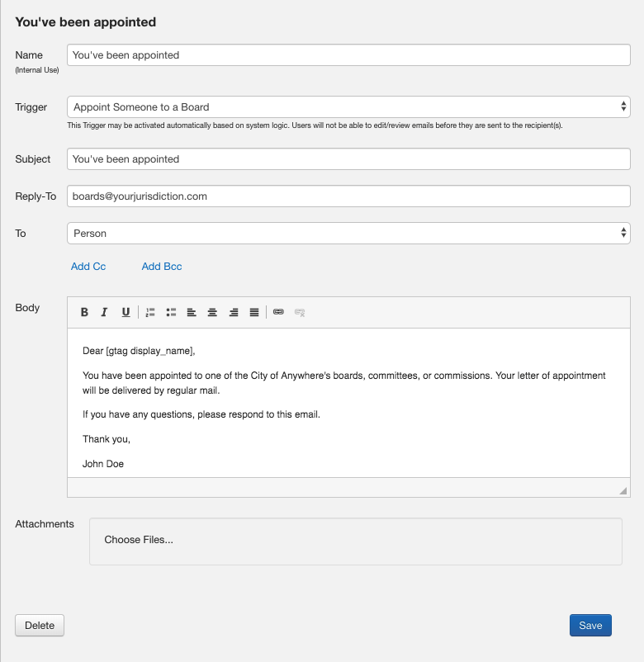Align body text to the left
Image resolution: width=644 pixels, height=662 pixels.
(192, 312)
